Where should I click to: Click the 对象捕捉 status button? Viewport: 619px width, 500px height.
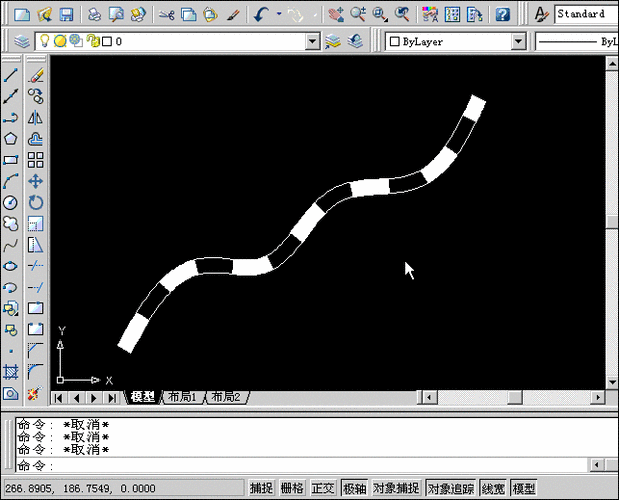pyautogui.click(x=396, y=488)
